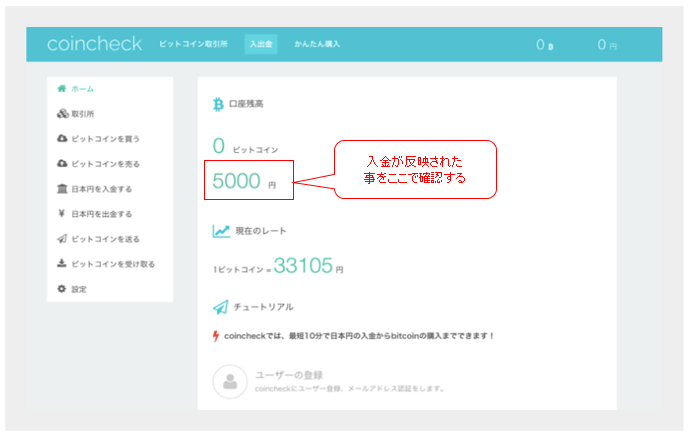Click the 33105 円 rate value
Image resolution: width=691 pixels, height=437 pixels.
tap(308, 266)
